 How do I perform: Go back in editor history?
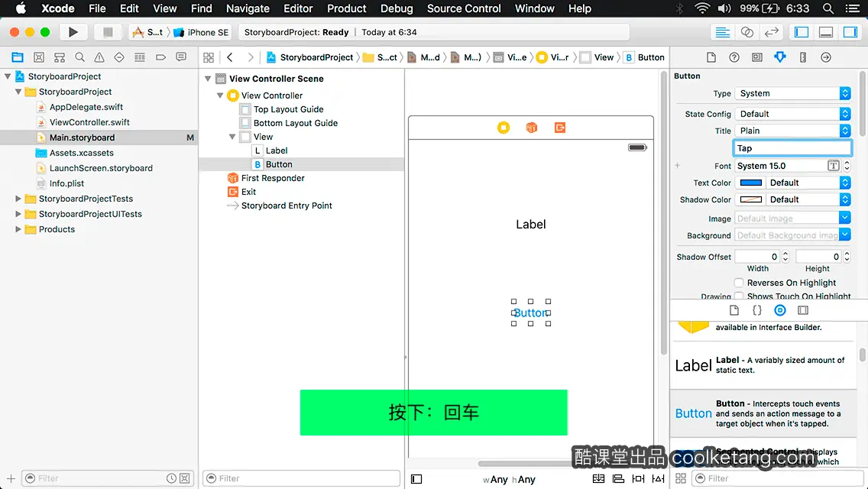230,57
